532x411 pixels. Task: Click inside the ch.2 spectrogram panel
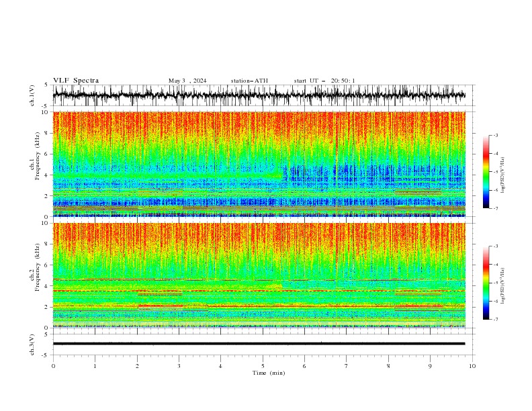point(259,275)
